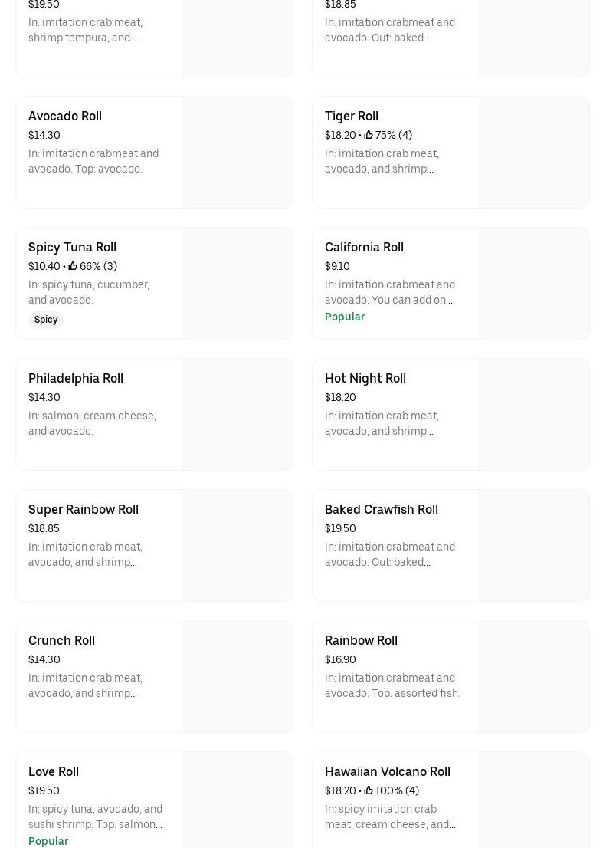Click Popular label under Love Roll
The height and width of the screenshot is (848, 616).
point(48,841)
